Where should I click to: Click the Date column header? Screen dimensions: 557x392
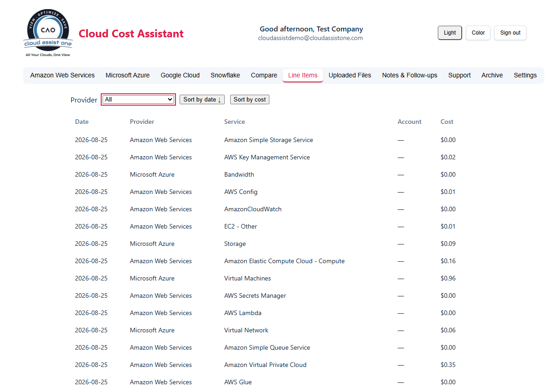[x=82, y=122]
